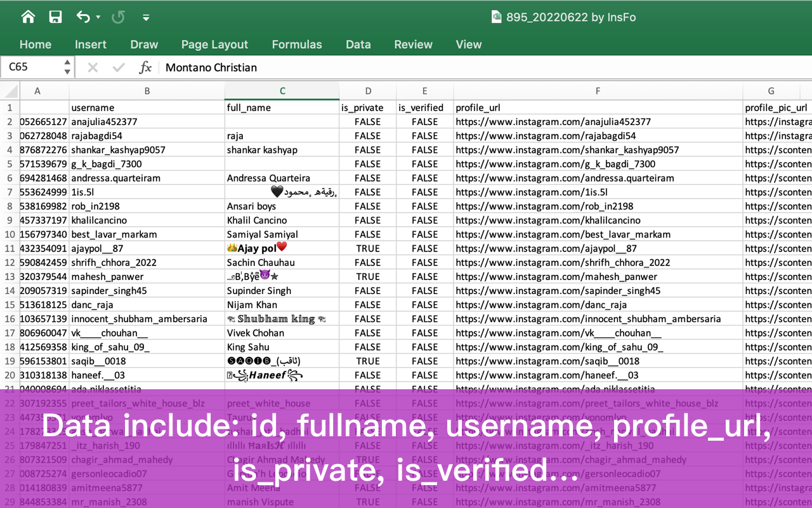The width and height of the screenshot is (812, 508).
Task: Select full_name cell 'shankar kashyap'
Action: (x=282, y=150)
